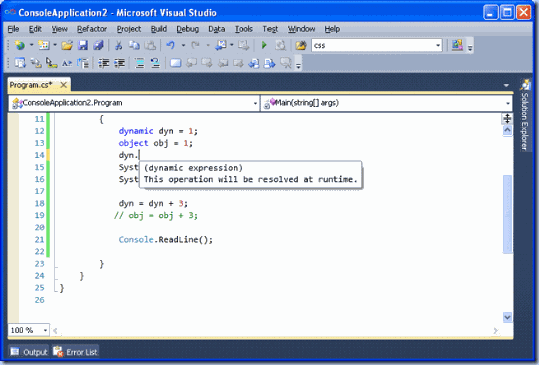Toggle the editor split bar handle
Screen dimensions: 539x365
pyautogui.click(x=507, y=118)
